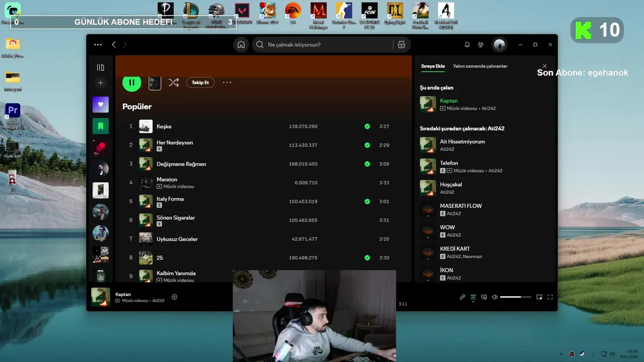
Task: Click the Ne çalmak istiyorsun search field
Action: (322, 45)
